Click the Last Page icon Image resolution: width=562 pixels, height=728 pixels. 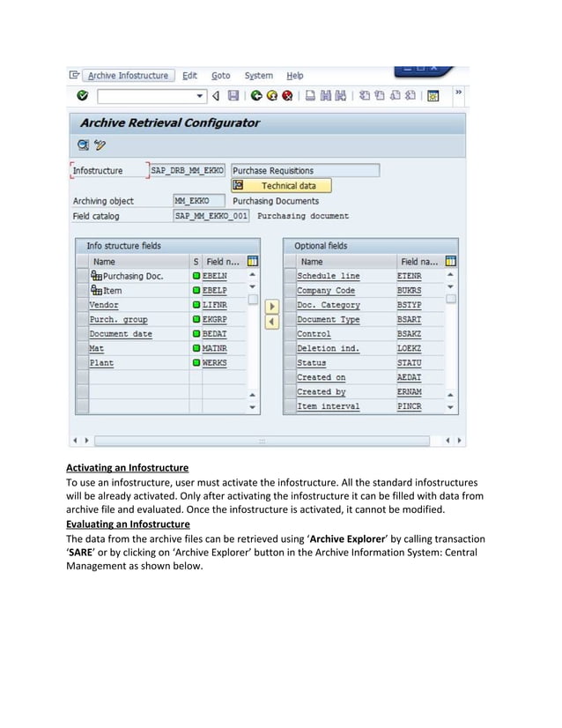point(410,96)
